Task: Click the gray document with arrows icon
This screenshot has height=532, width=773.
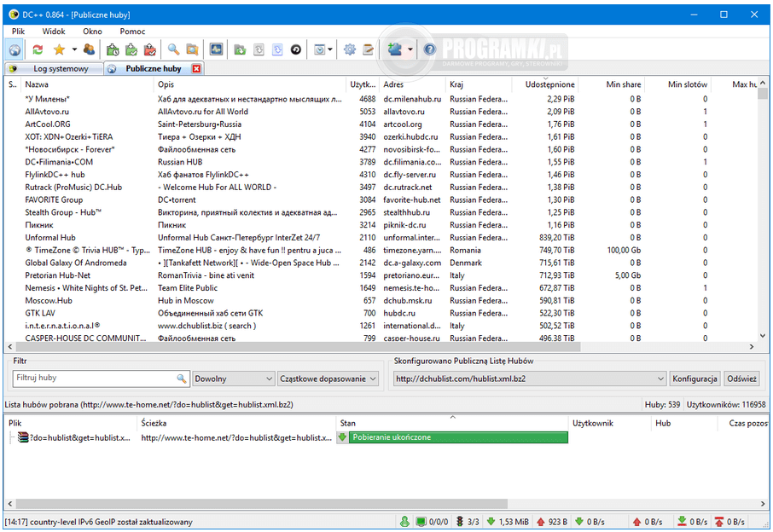Action: 259,49
